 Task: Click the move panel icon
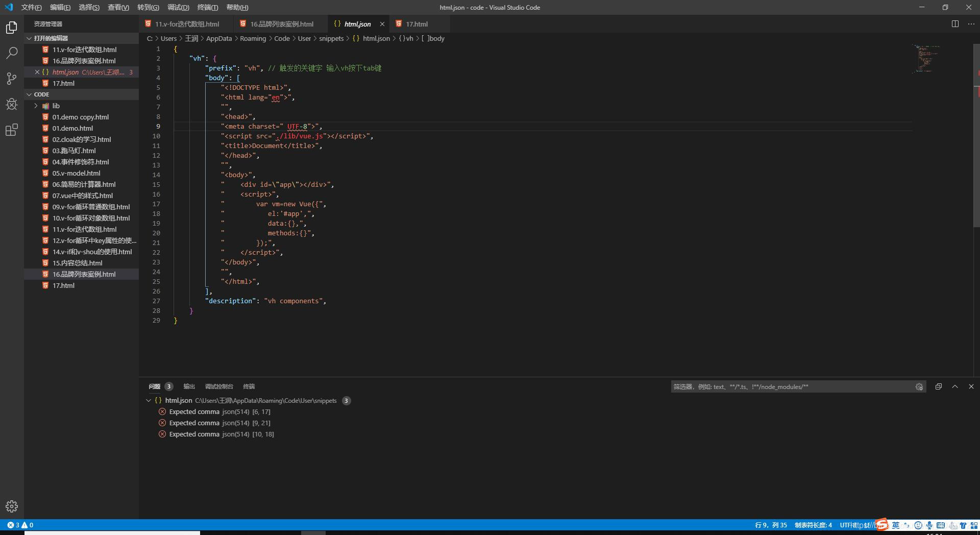tap(938, 387)
